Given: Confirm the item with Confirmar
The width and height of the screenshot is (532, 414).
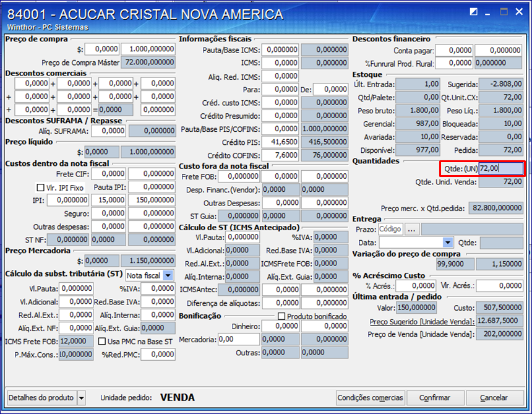Looking at the screenshot, I should 435,397.
